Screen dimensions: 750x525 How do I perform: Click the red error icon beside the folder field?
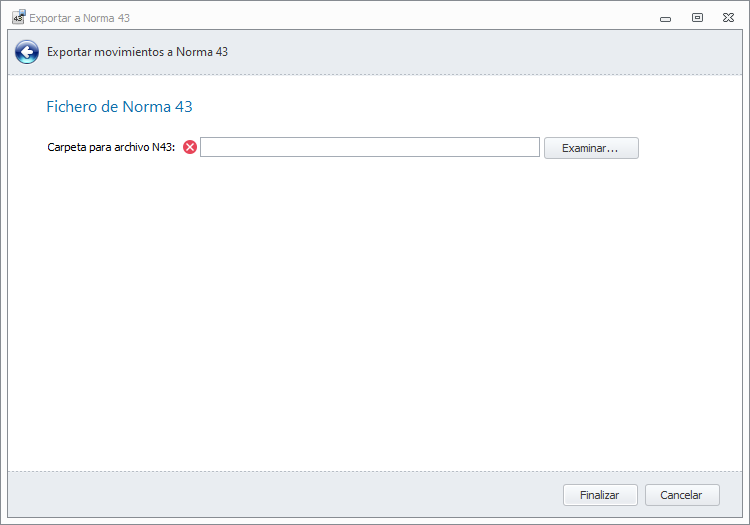pyautogui.click(x=190, y=148)
